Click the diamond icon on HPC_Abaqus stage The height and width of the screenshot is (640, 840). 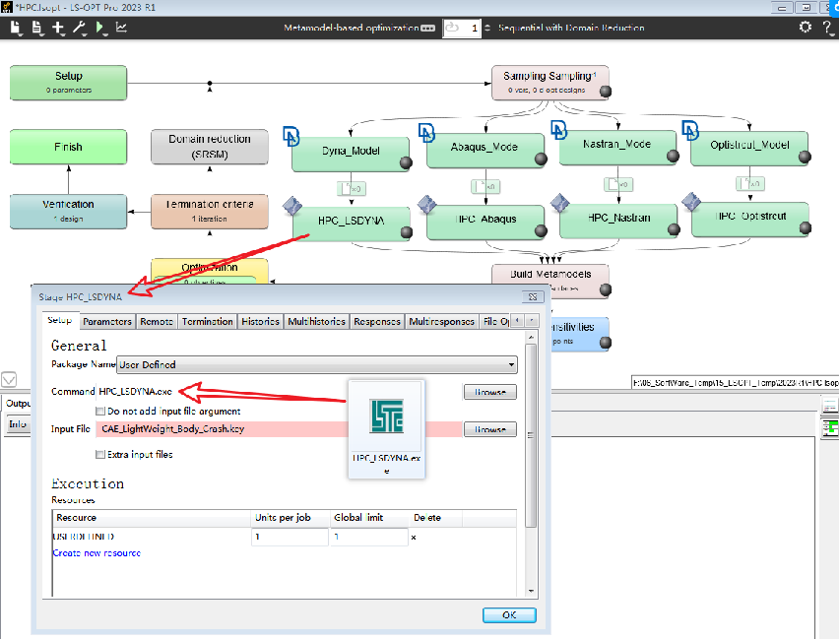[x=427, y=204]
